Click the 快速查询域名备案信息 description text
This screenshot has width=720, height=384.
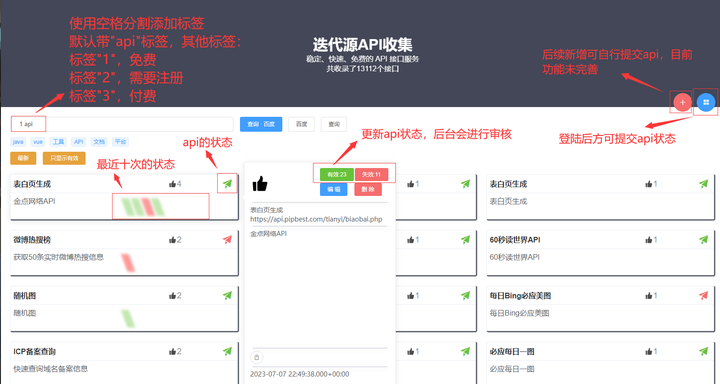tap(51, 369)
